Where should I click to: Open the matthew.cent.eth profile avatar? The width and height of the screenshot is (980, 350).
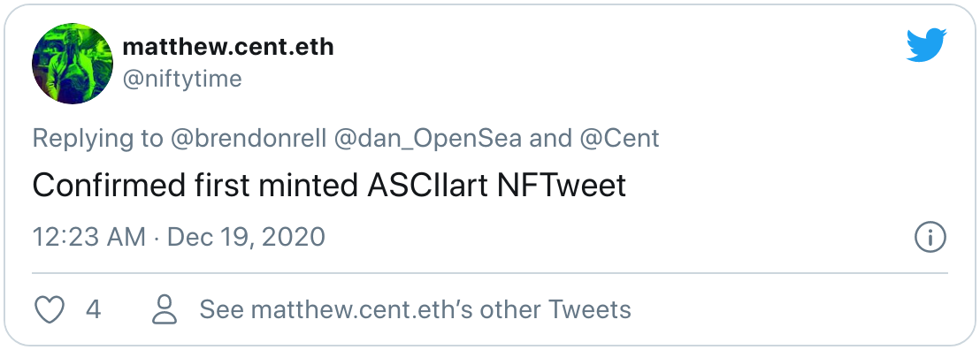(72, 64)
